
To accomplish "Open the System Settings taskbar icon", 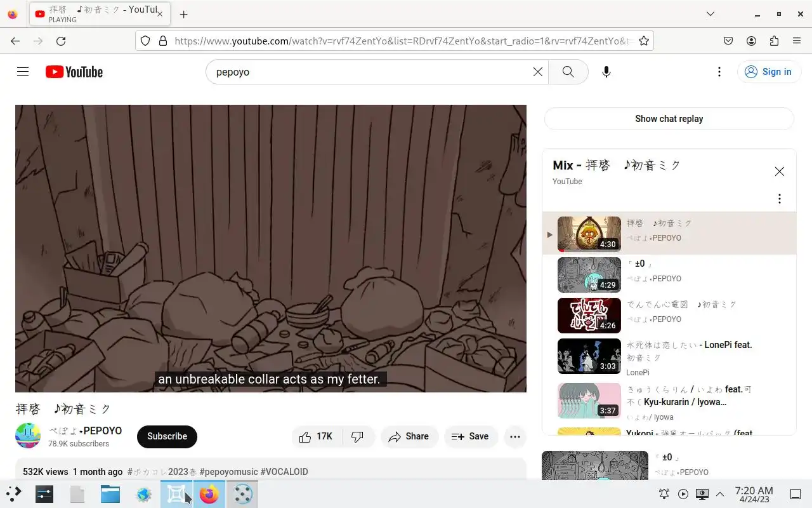I will 44,493.
